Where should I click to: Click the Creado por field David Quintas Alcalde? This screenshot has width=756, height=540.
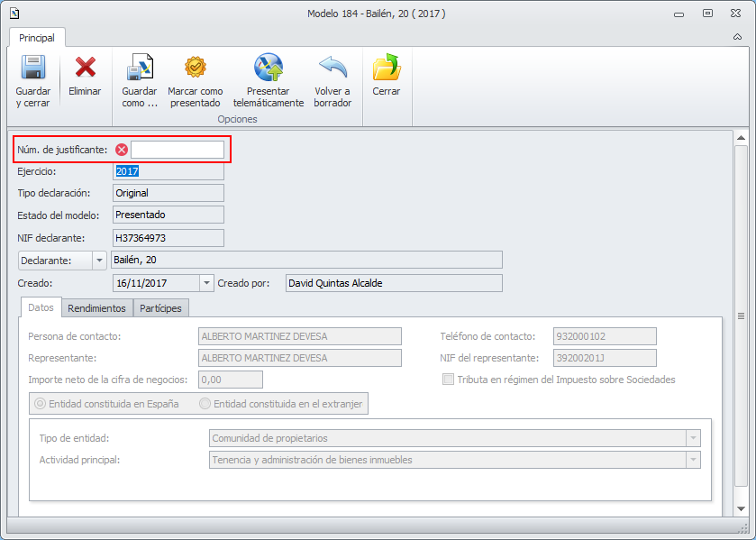click(x=394, y=283)
